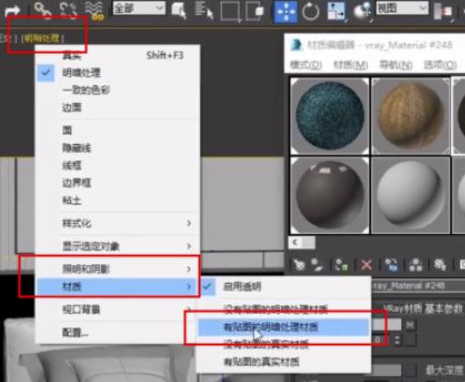The width and height of the screenshot is (465, 382).
Task: Open the 选项(O) menu in Material Editor
Action: coord(440,65)
